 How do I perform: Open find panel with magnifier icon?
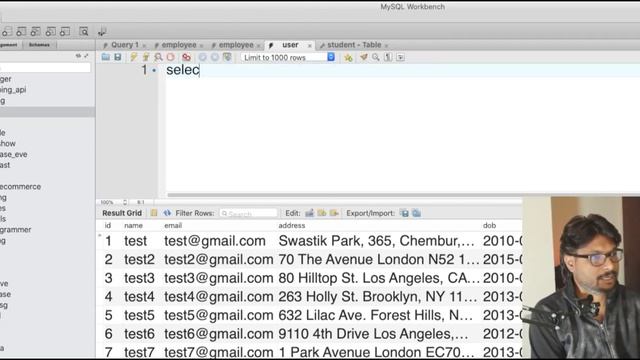[376, 57]
